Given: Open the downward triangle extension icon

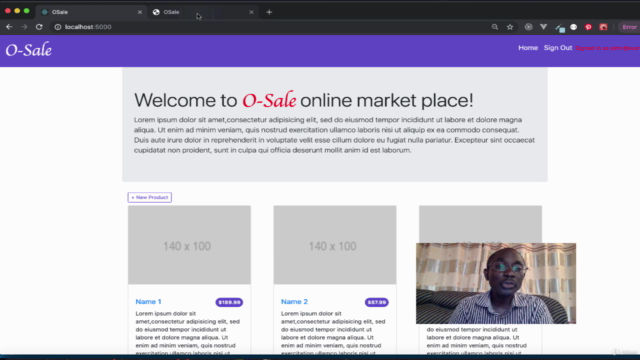Looking at the screenshot, I should tap(543, 27).
